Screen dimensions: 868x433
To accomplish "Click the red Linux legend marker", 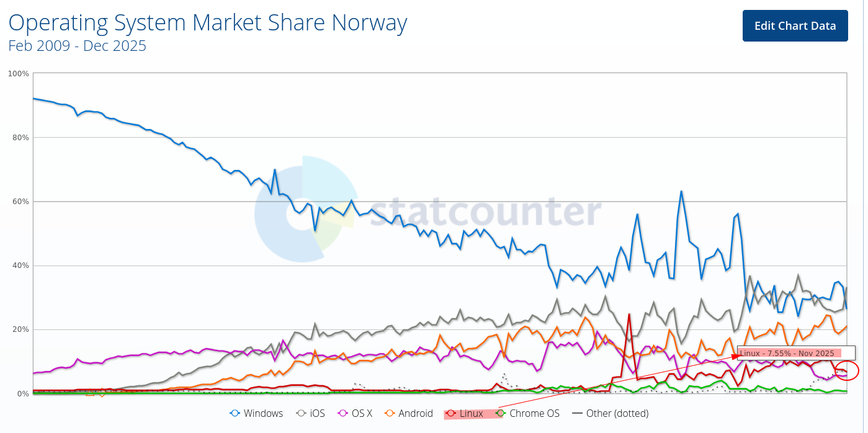I will 451,413.
